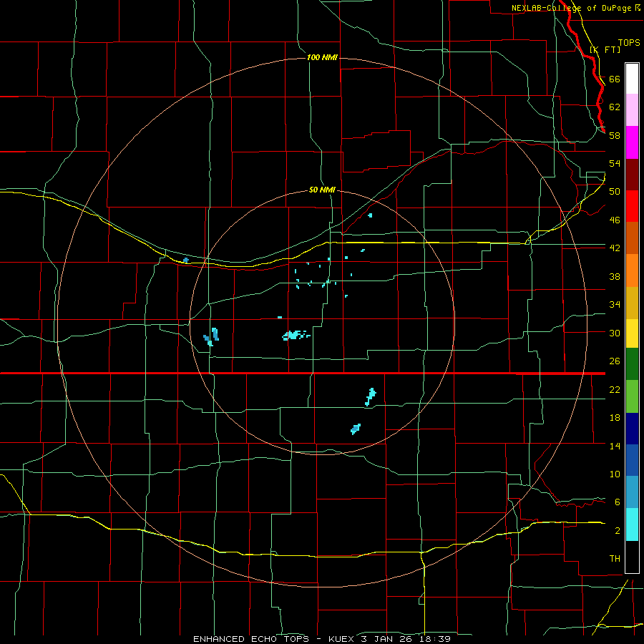
Task: Click the 42 legend value
Action: click(615, 248)
